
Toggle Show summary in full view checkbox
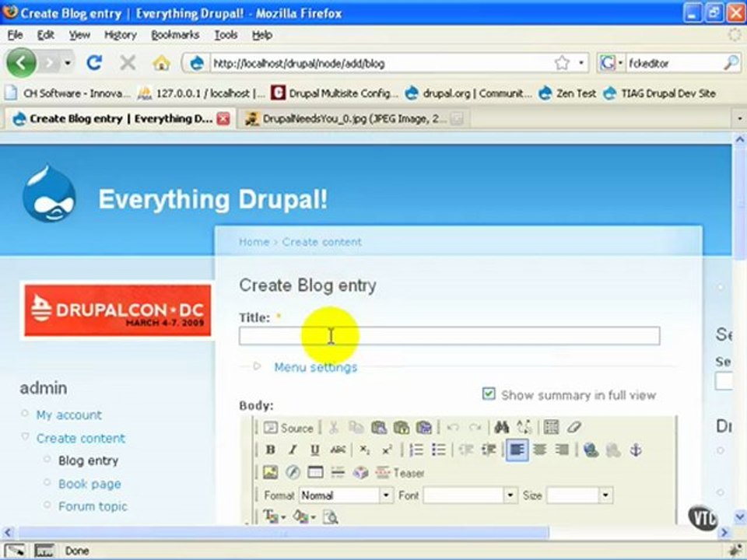click(489, 394)
